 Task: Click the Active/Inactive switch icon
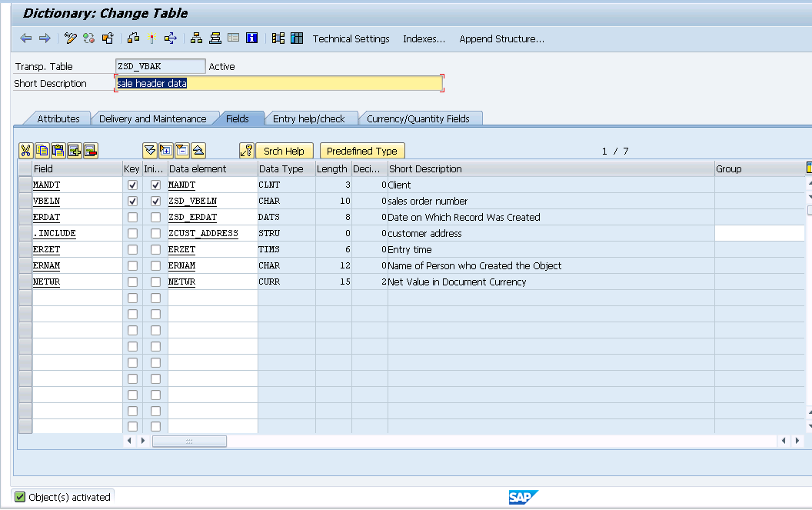pyautogui.click(x=89, y=38)
